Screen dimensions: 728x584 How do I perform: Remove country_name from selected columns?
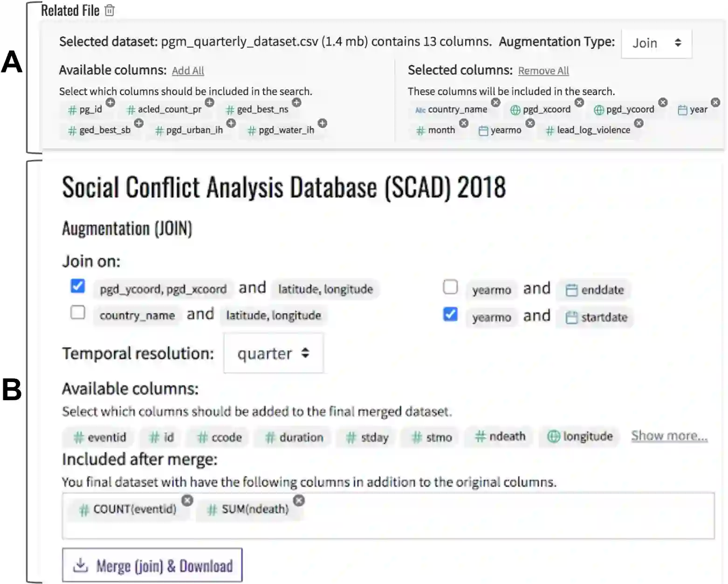pos(495,102)
